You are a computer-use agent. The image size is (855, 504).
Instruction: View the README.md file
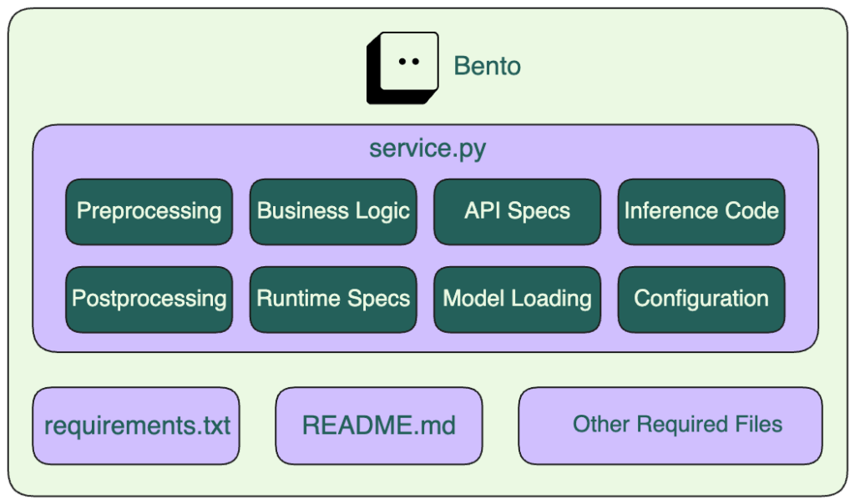379,425
